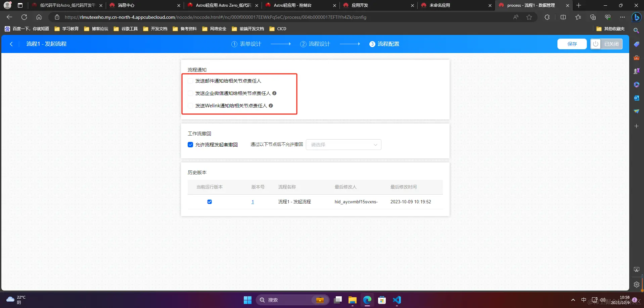The image size is (644, 308).
Task: Toggle split screen icon
Action: click(x=563, y=17)
